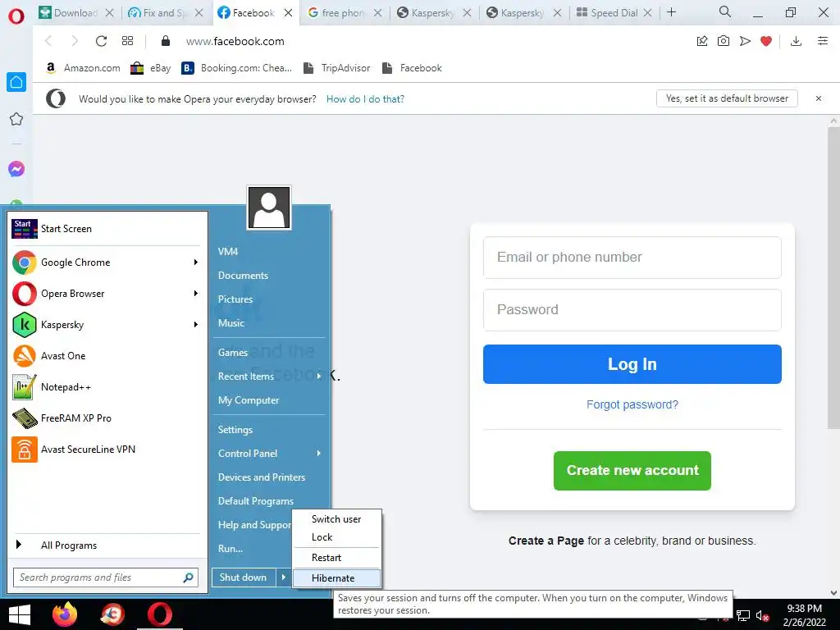The width and height of the screenshot is (840, 630).
Task: Expand Opera Browser submenu arrow
Action: (x=195, y=293)
